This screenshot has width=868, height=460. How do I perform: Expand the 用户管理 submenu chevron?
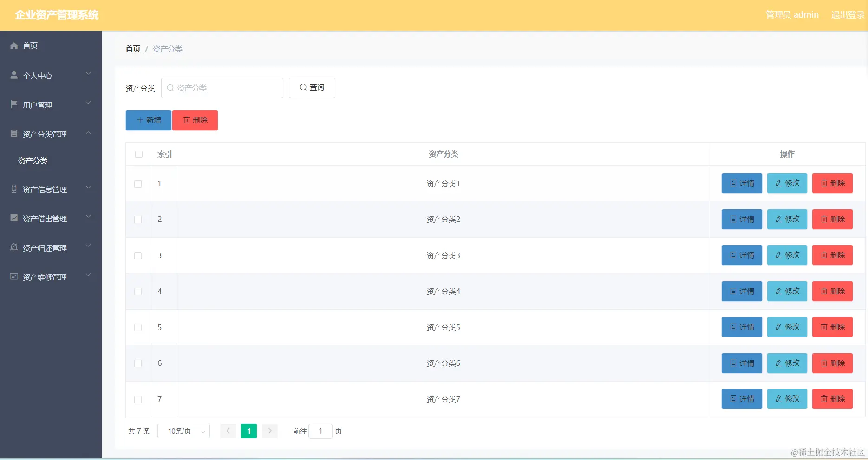pos(88,103)
